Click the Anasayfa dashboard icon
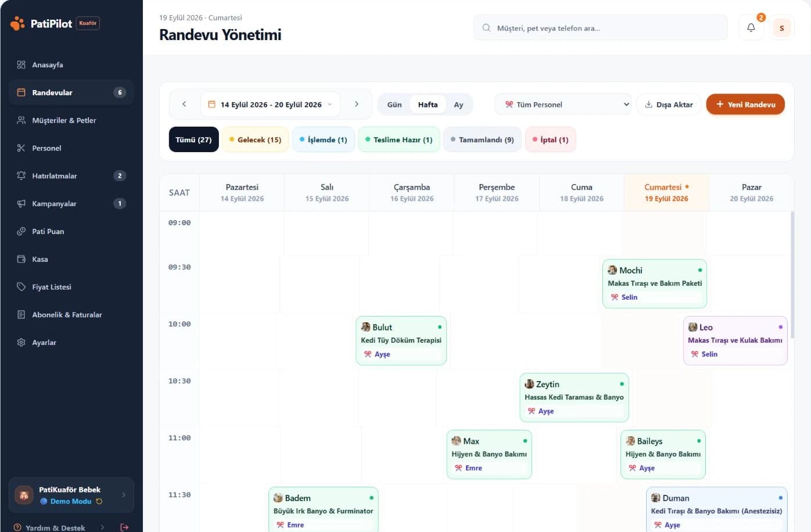The height and width of the screenshot is (532, 811). point(21,64)
